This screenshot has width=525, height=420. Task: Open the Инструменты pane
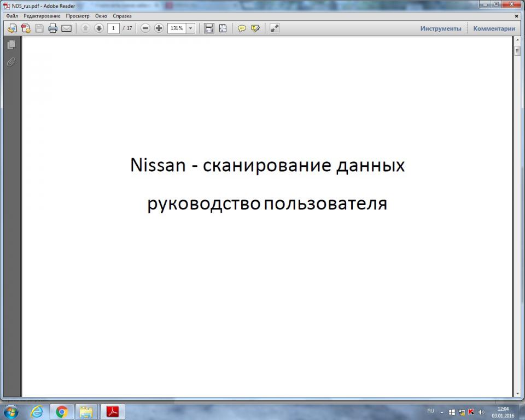click(x=441, y=28)
